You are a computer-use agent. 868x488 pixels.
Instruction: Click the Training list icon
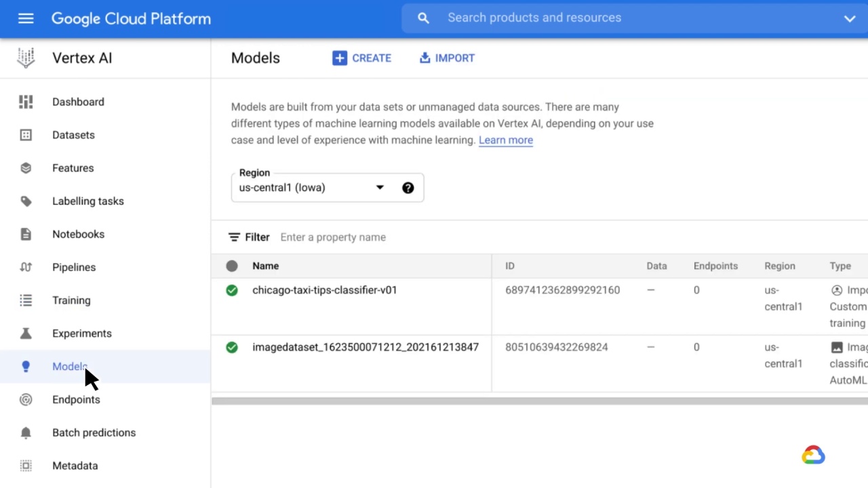click(x=26, y=300)
